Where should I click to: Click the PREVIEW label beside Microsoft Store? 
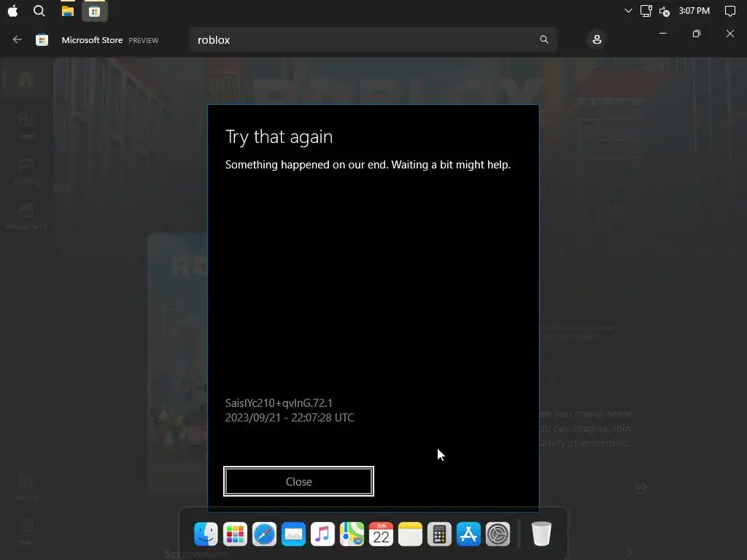click(144, 41)
